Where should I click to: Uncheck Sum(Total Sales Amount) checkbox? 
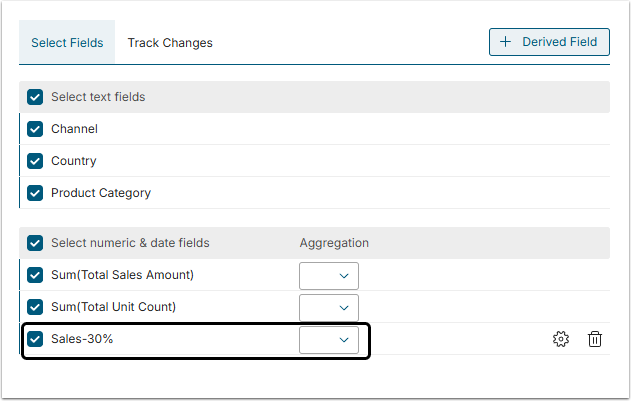[35, 275]
